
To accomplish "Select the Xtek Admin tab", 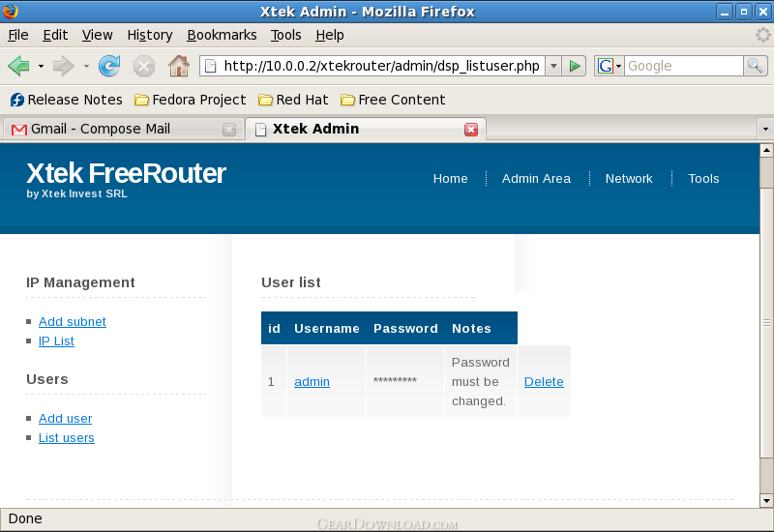I will tap(366, 129).
